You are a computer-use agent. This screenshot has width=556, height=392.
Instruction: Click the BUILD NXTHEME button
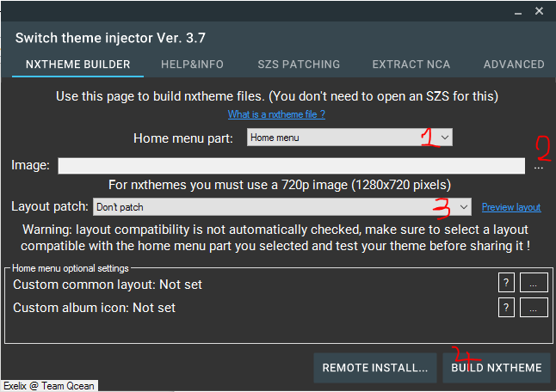(496, 368)
